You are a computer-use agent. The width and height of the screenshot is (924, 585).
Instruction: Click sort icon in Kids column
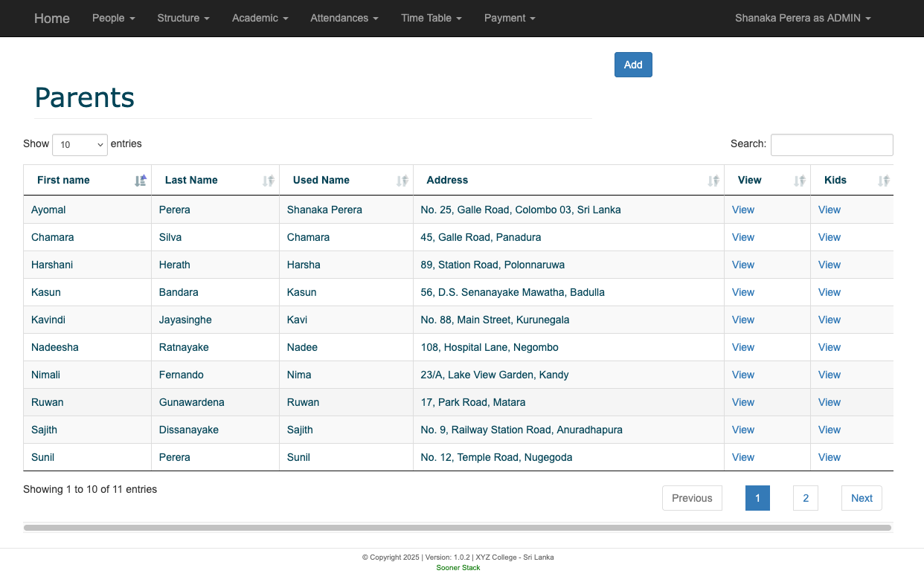pos(883,181)
